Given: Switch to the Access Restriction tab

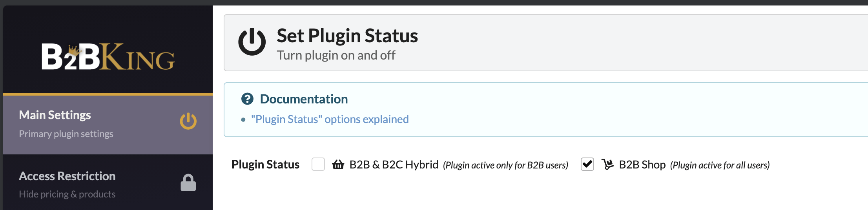Looking at the screenshot, I should (x=108, y=183).
